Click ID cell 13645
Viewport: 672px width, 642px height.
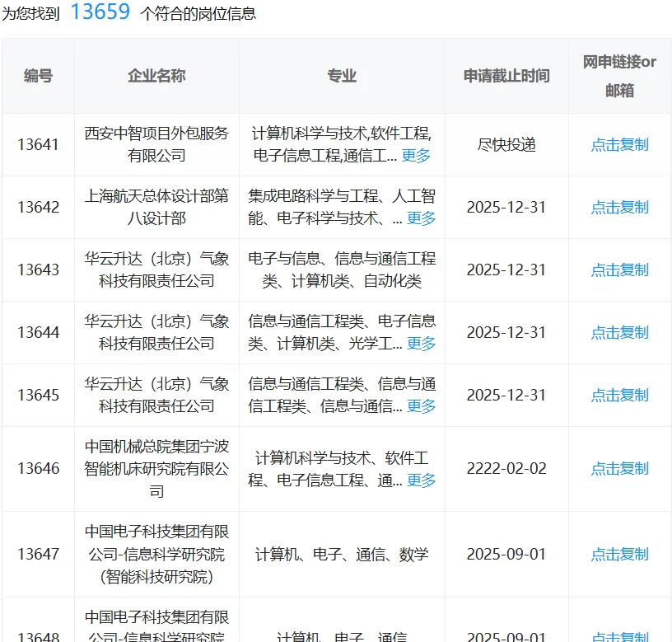pyautogui.click(x=38, y=395)
